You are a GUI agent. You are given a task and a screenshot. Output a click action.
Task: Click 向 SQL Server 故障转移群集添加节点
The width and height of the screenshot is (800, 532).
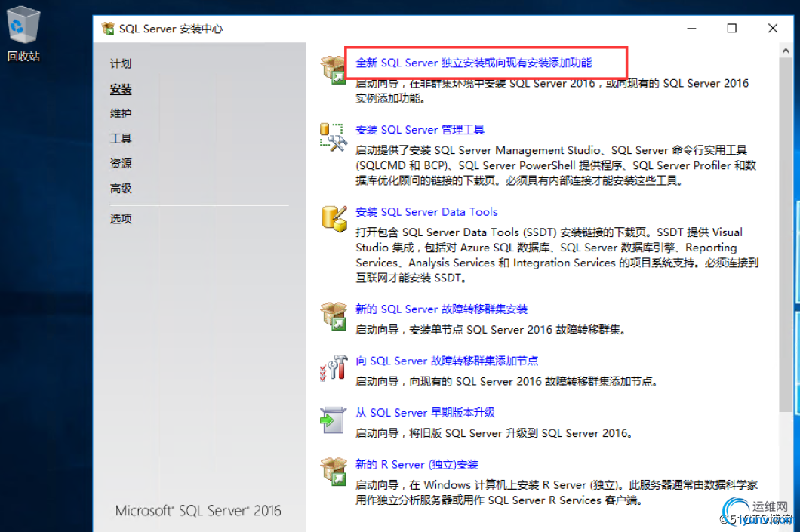tap(447, 361)
